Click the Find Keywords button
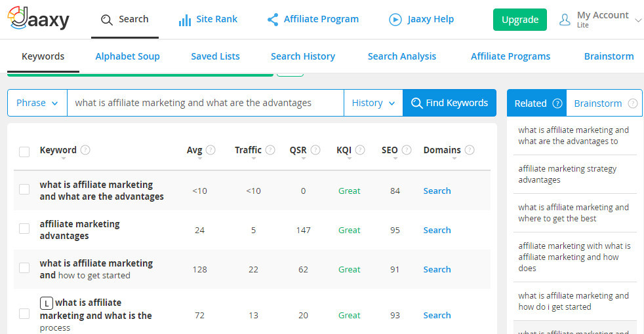 coord(449,103)
